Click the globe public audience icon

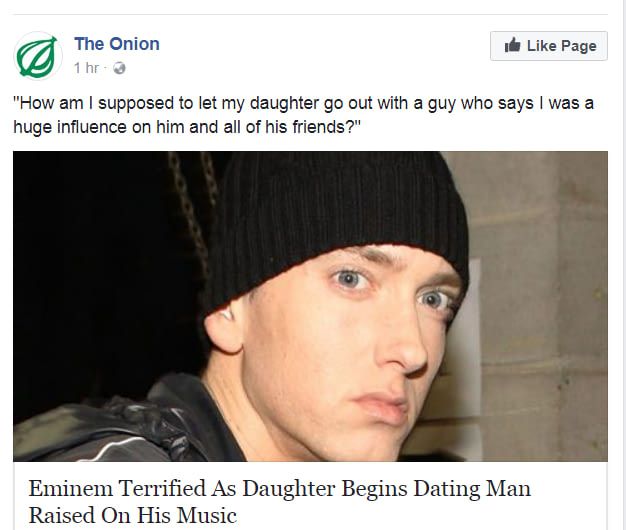click(119, 68)
